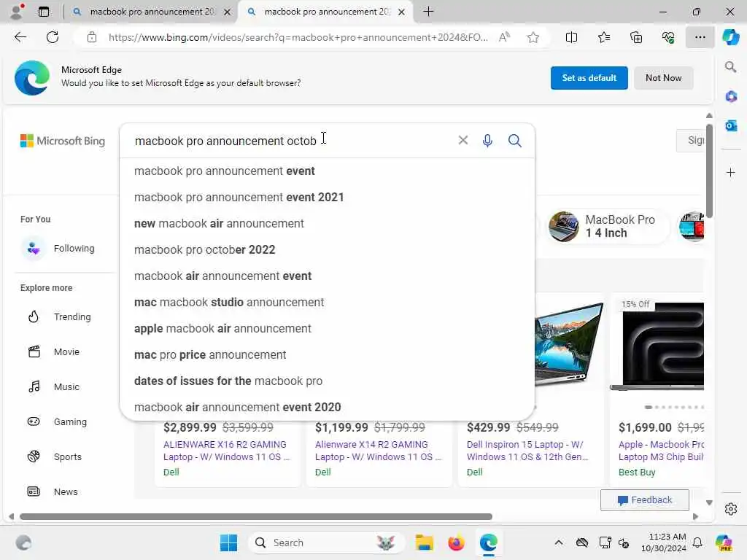Click the 15% Off MacBook Pro product image
The height and width of the screenshot is (560, 747).
657,345
